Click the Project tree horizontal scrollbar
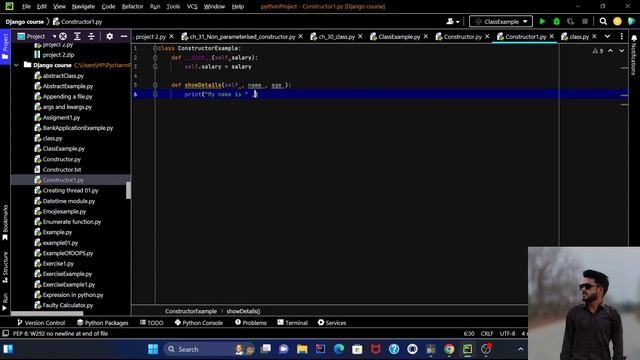This screenshot has width=640, height=360. pyautogui.click(x=47, y=314)
